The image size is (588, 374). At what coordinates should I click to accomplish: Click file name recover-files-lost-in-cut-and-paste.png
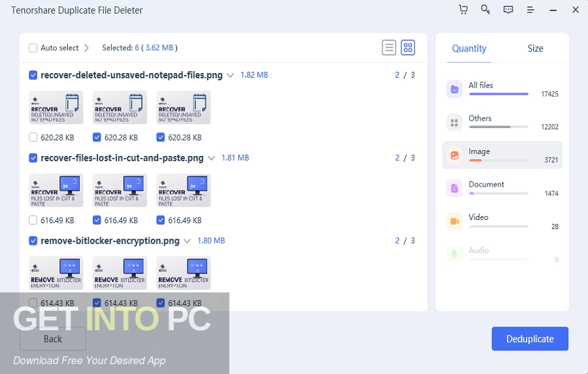pyautogui.click(x=122, y=158)
